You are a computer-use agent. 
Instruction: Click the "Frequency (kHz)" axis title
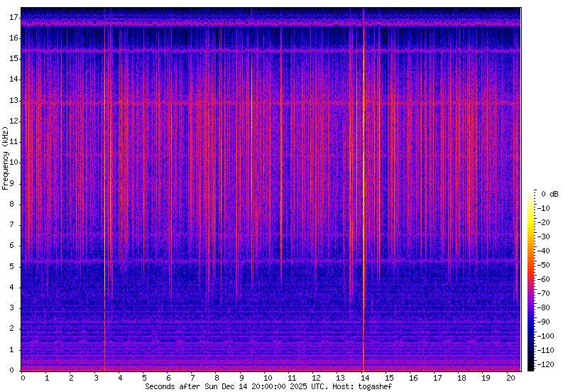(6, 158)
